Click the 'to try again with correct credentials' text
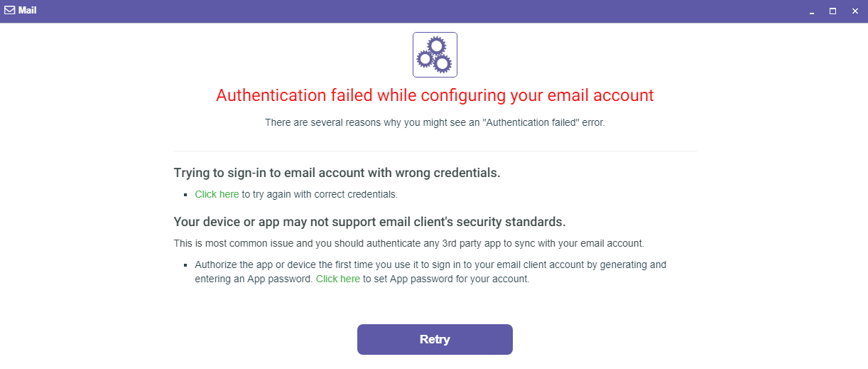The image size is (868, 369). pyautogui.click(x=320, y=194)
